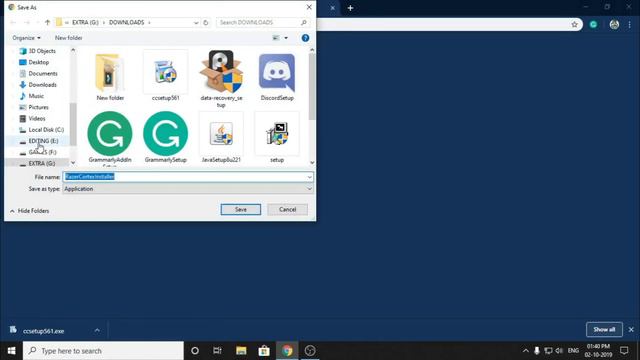Select Pictures in the navigation tree

coord(34,107)
